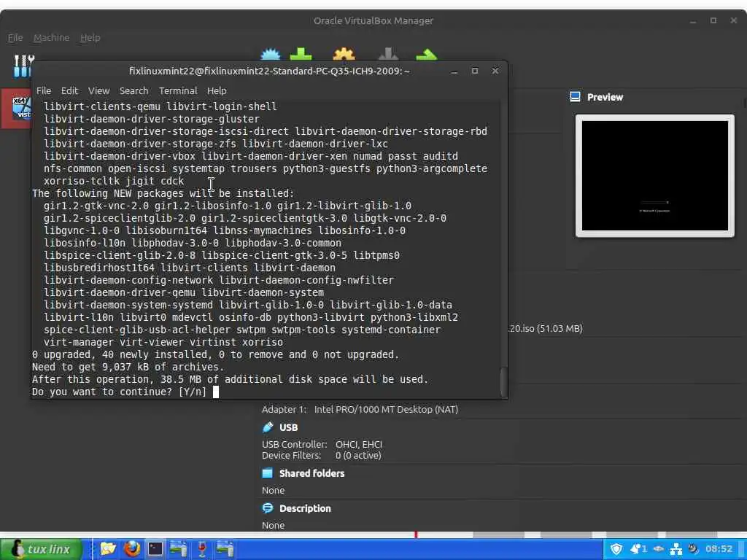
Task: Open VirtualBox Manager's Machine menu
Action: (51, 38)
